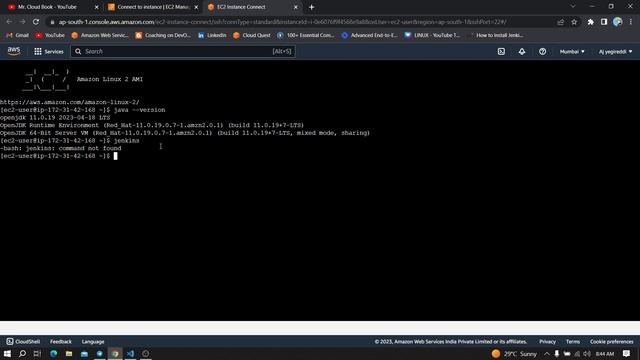Click the amazon-linux-2 URL text
Viewport: 640px width, 360px height.
pos(69,102)
